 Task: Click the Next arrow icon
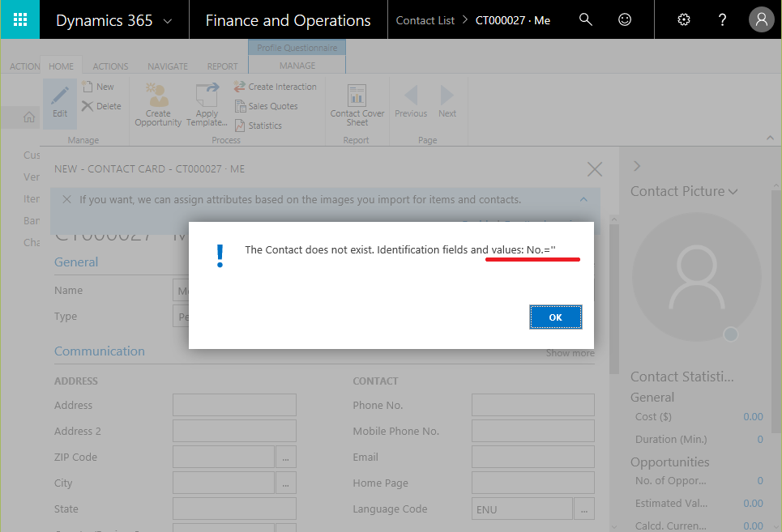click(447, 95)
